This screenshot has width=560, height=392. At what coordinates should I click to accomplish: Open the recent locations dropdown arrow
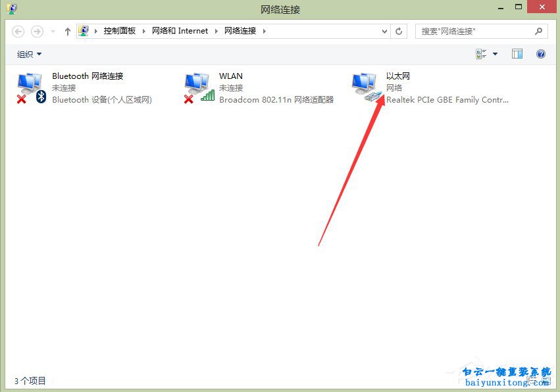[53, 31]
